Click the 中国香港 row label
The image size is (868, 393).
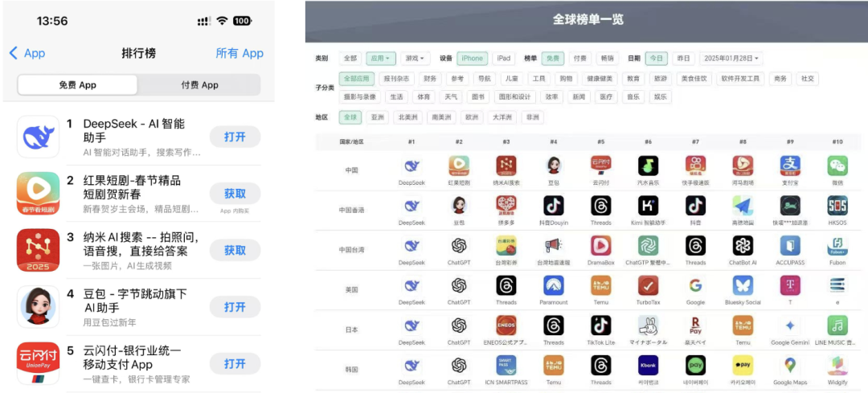(351, 211)
